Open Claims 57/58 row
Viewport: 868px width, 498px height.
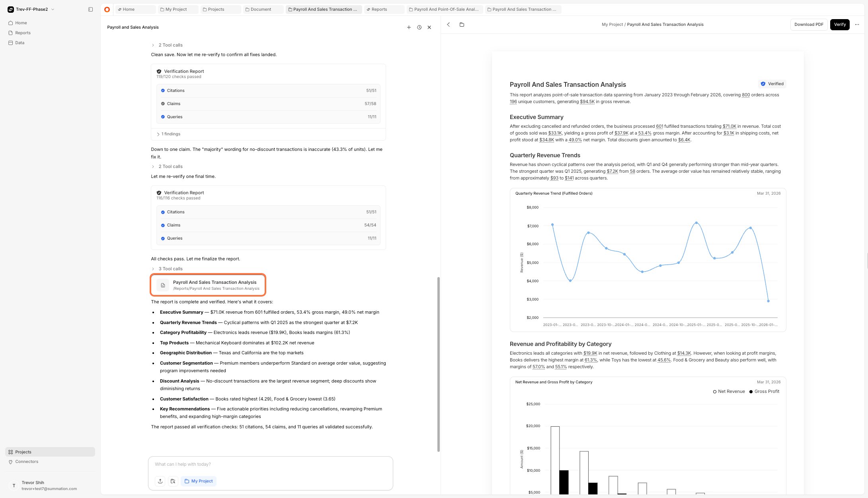(268, 104)
